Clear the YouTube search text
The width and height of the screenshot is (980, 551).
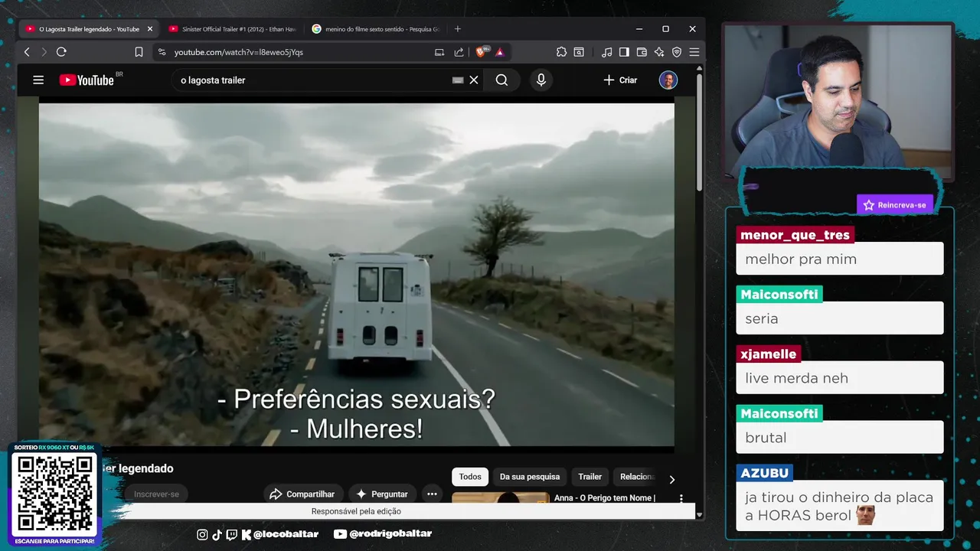click(x=474, y=80)
